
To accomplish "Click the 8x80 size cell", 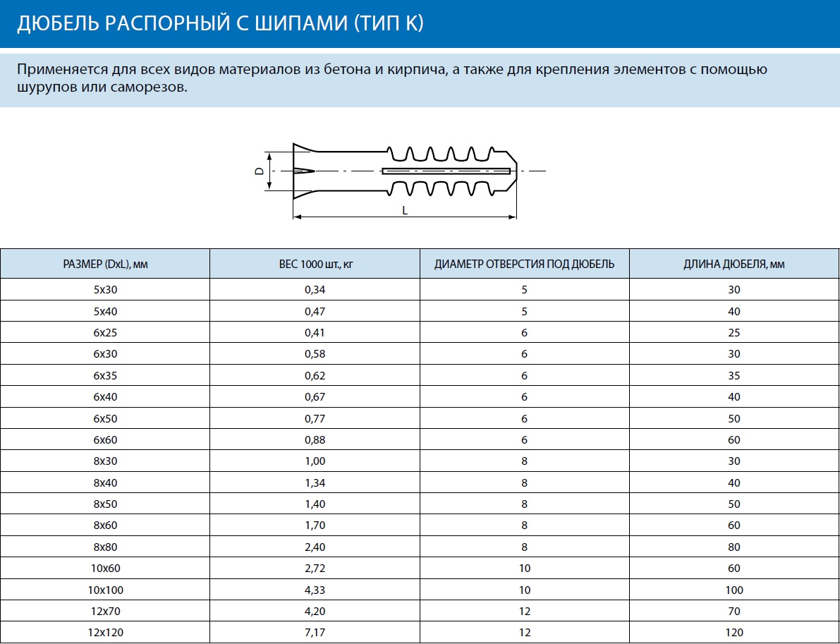I will click(106, 547).
